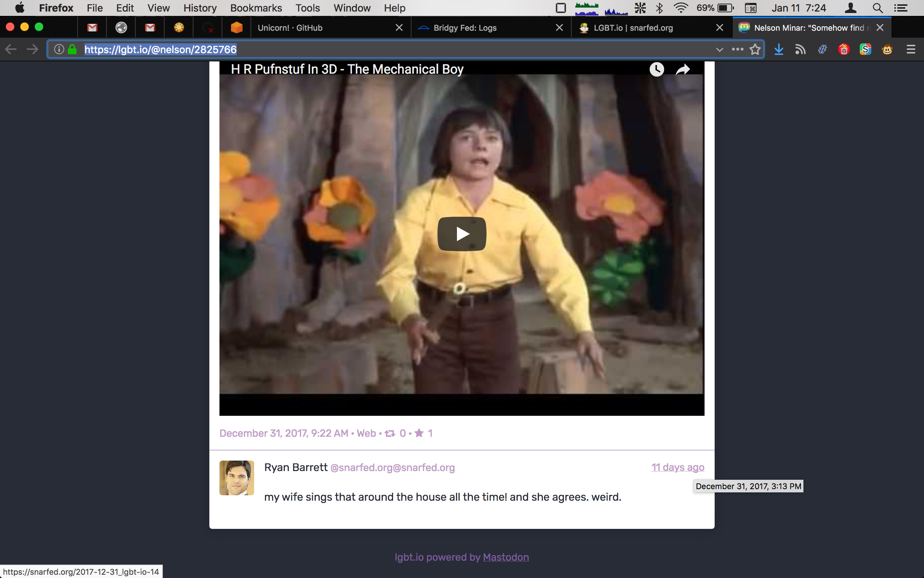The width and height of the screenshot is (924, 578).
Task: Bookmark this page with the star
Action: (x=755, y=49)
